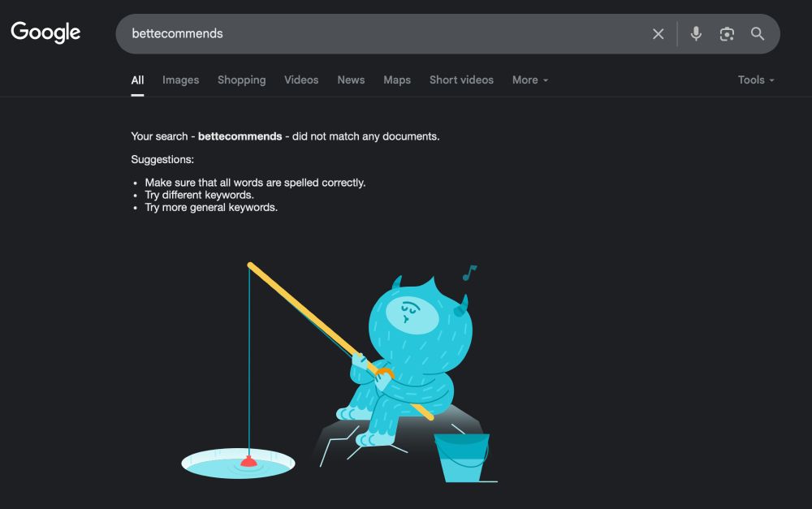Open the Short videos tab
Viewport: 812px width, 509px height.
(x=461, y=80)
